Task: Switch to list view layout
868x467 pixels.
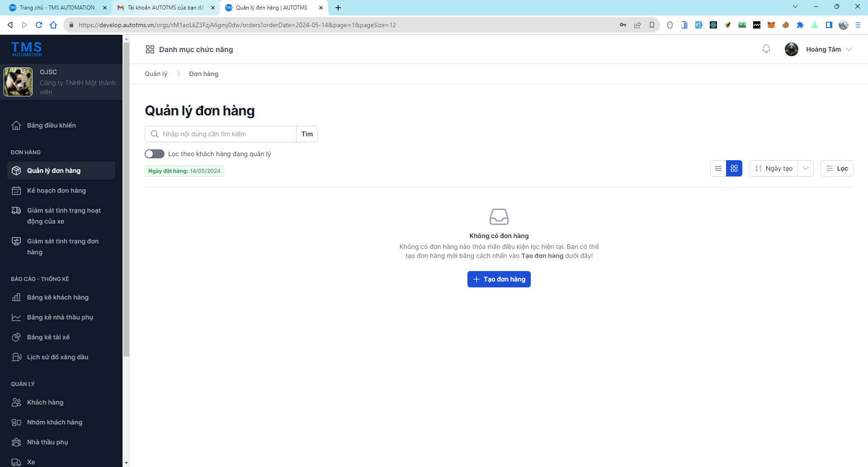Action: (x=718, y=168)
